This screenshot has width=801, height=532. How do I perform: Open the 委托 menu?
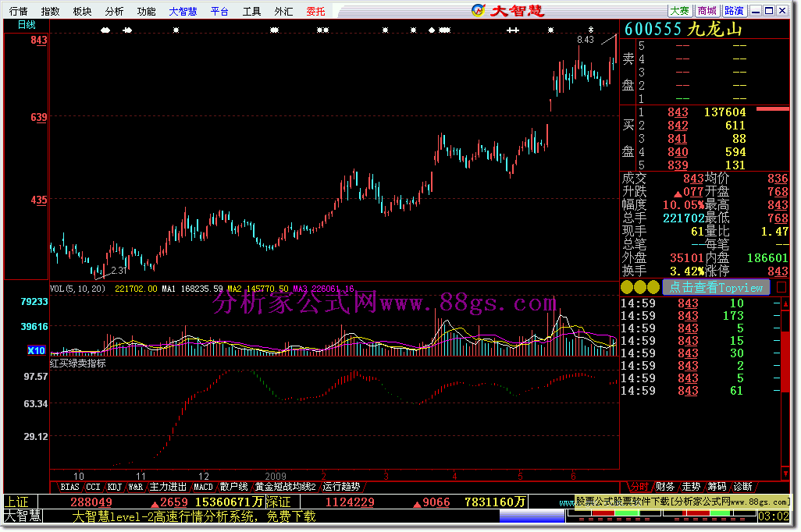[x=315, y=11]
